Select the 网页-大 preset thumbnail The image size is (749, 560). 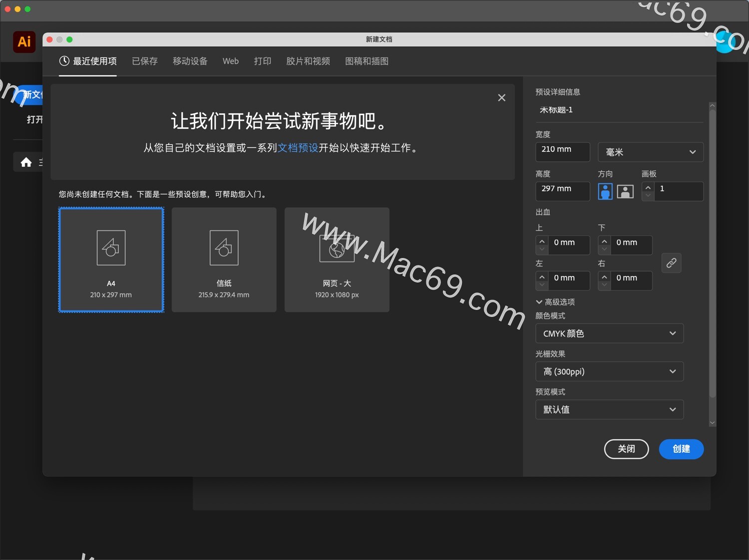[337, 260]
